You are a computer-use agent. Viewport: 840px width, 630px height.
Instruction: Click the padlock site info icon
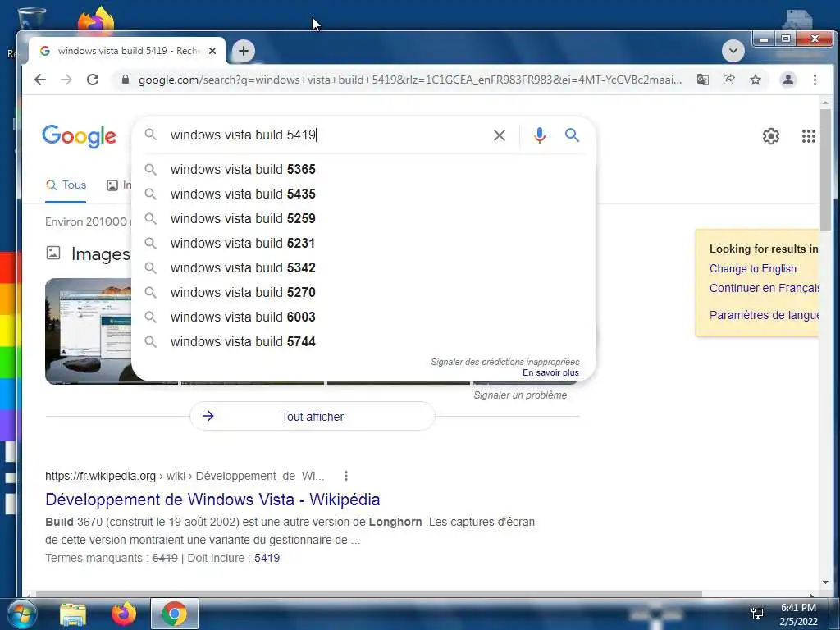(x=126, y=80)
